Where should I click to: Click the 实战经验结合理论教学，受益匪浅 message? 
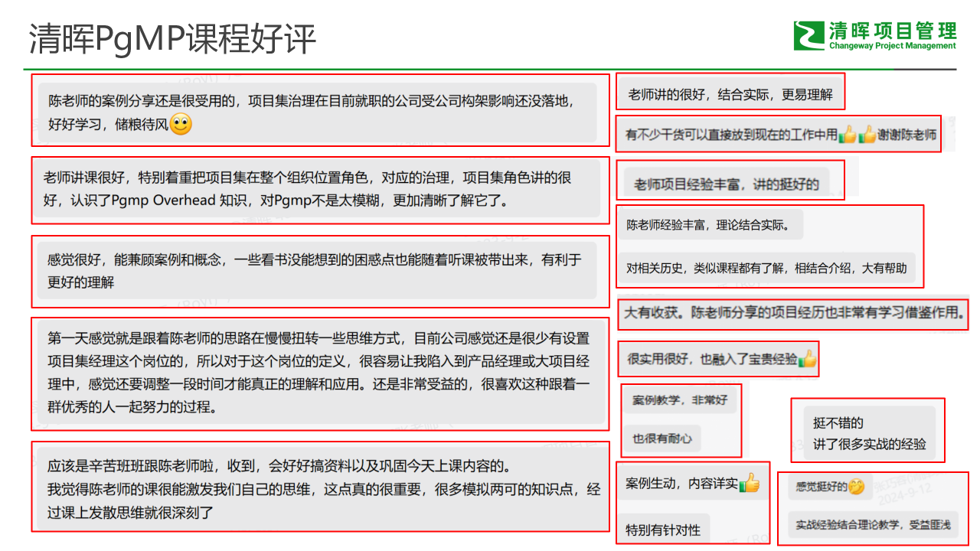coord(872,524)
